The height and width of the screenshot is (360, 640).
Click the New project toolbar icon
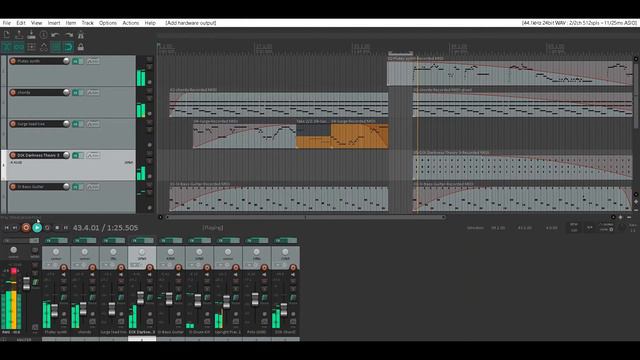7,35
